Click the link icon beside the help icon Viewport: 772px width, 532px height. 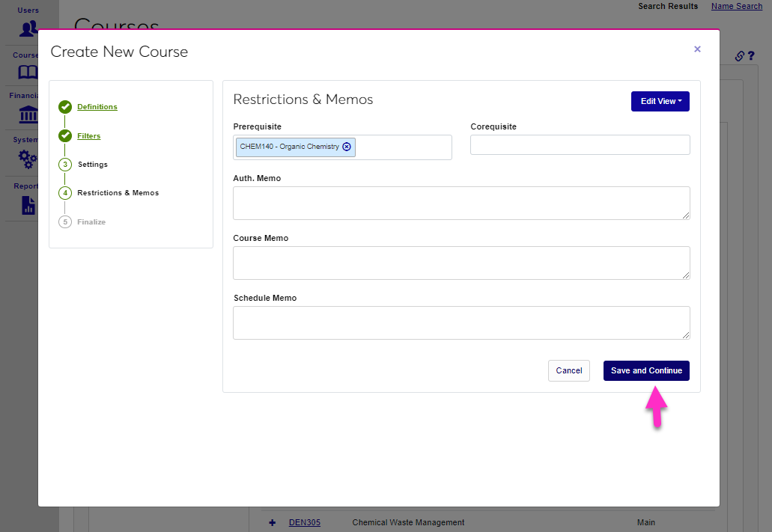[740, 55]
